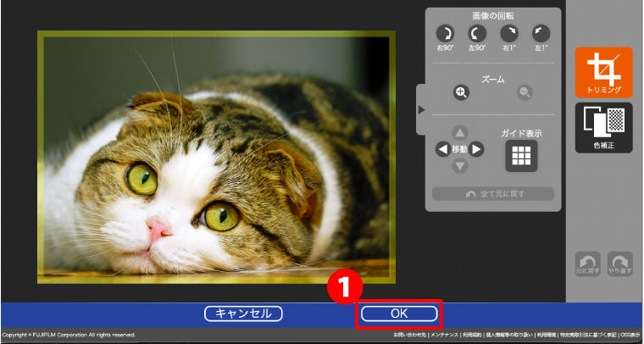Rotate image left 90 degrees

point(476,33)
